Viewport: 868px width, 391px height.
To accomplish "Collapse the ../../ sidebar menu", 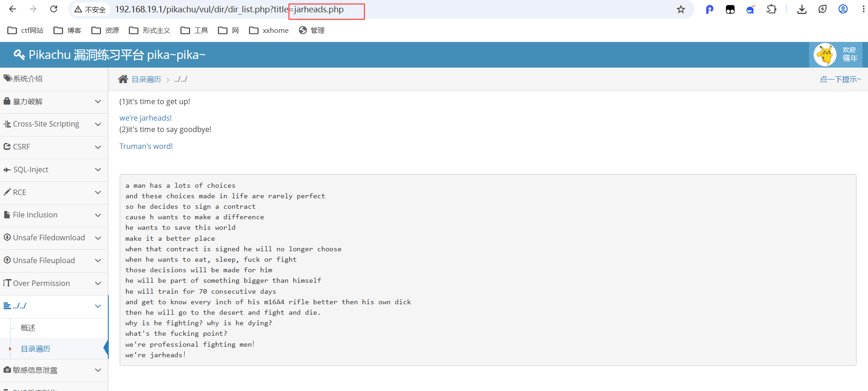I will point(54,306).
